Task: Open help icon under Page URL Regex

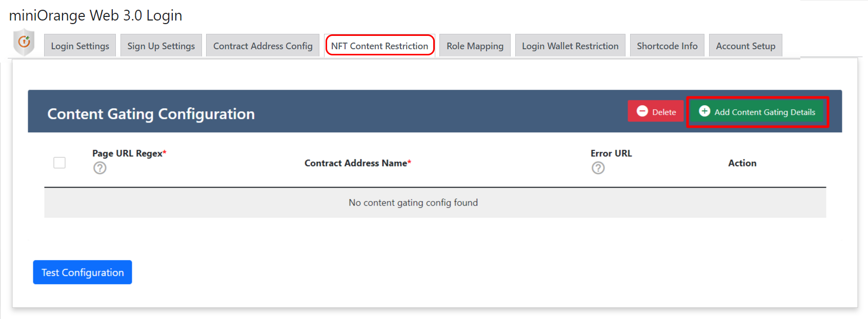Action: [100, 168]
